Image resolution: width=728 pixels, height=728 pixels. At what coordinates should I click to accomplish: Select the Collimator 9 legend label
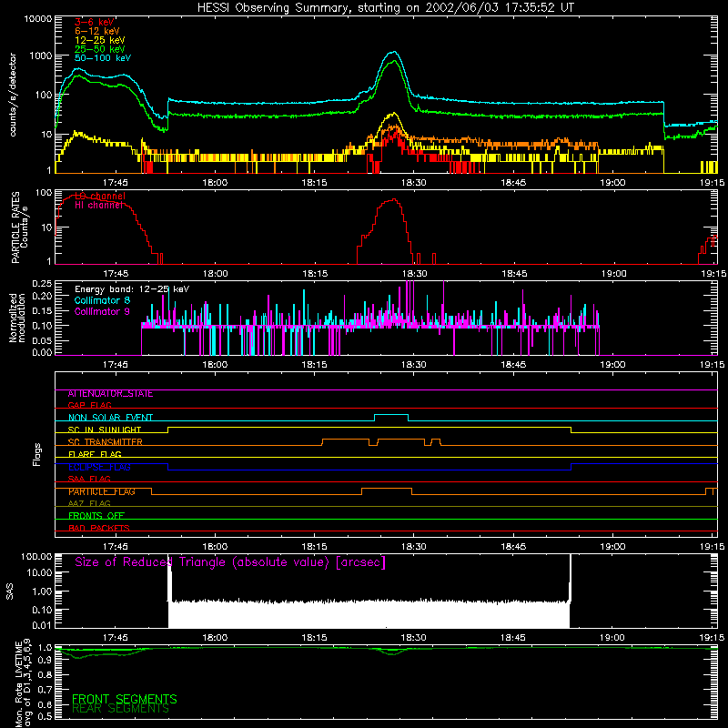point(102,311)
